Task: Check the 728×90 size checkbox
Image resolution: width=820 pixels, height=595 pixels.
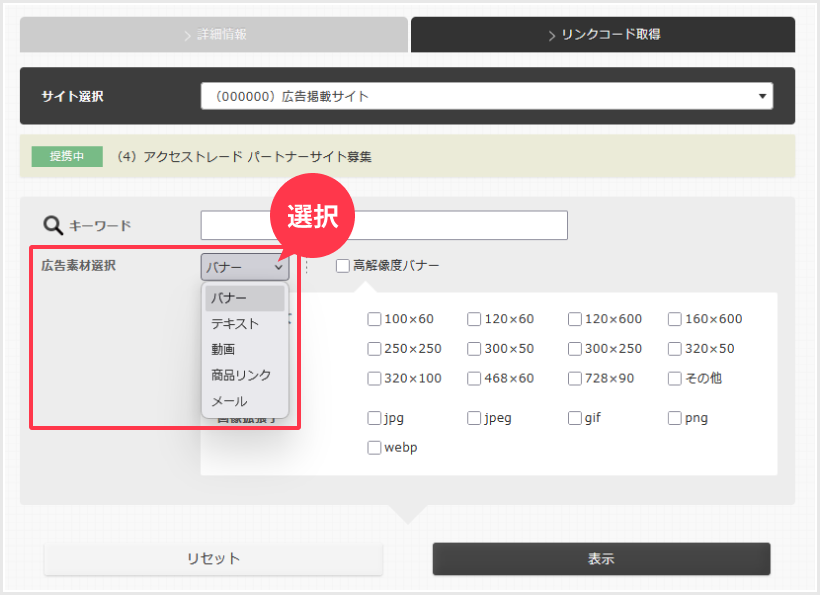Action: click(575, 379)
